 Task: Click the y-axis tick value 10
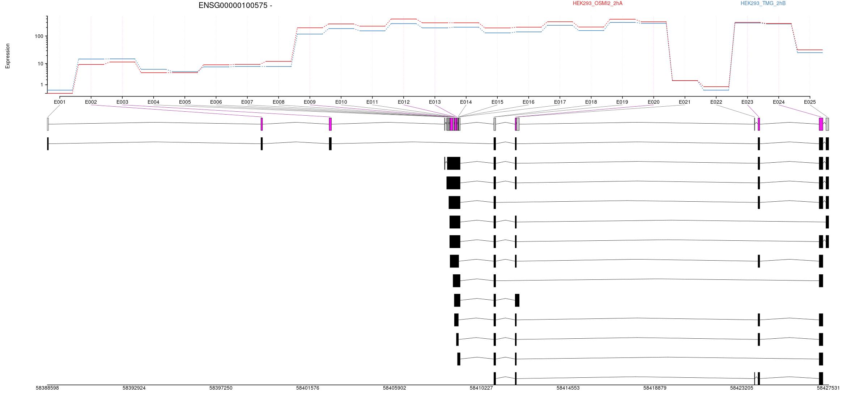(41, 64)
